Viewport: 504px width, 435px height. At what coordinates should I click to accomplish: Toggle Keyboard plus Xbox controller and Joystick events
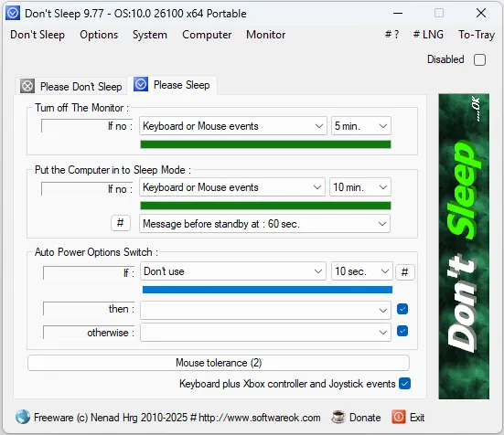click(x=404, y=383)
